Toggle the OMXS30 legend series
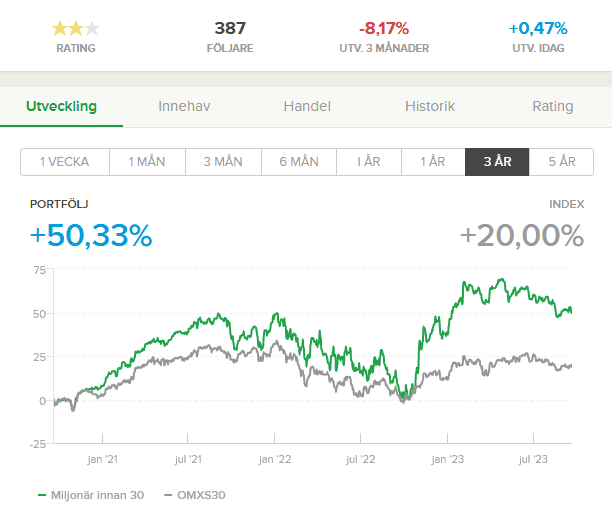The height and width of the screenshot is (510, 612). click(195, 495)
